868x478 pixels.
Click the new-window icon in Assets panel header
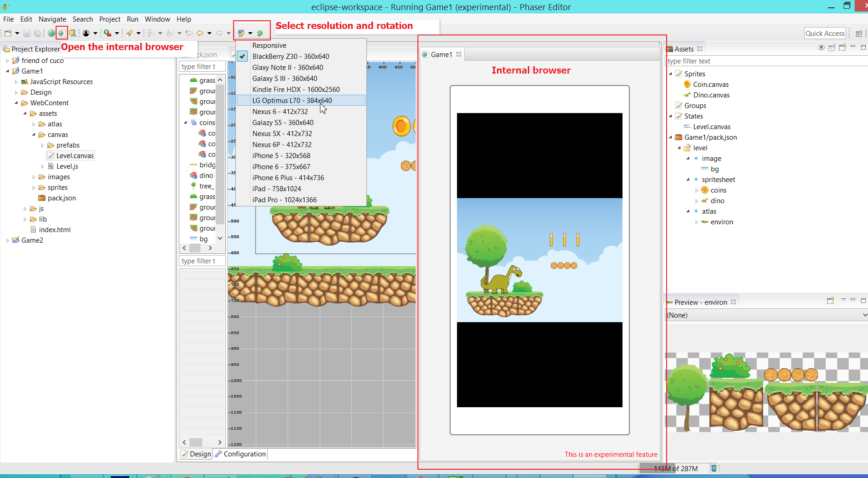pyautogui.click(x=842, y=48)
